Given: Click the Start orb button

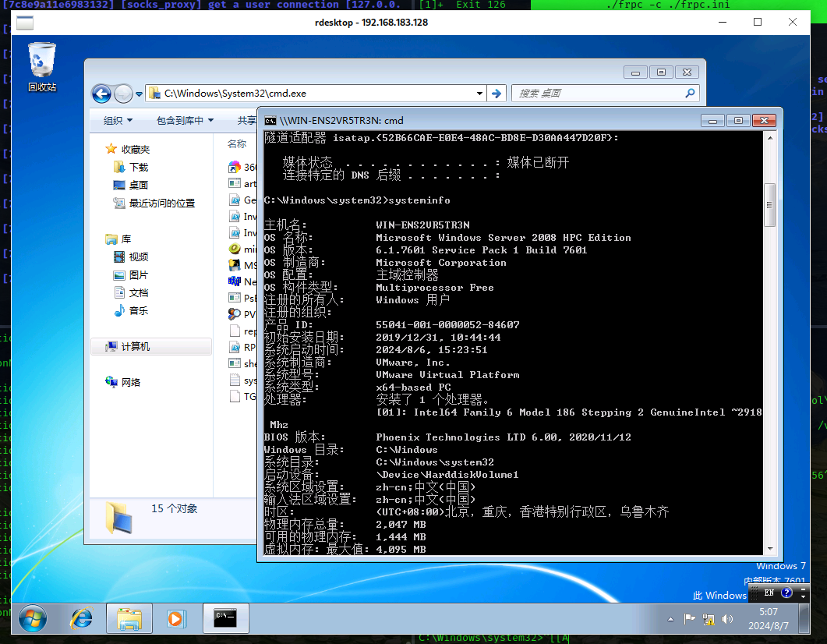Looking at the screenshot, I should click(x=33, y=618).
